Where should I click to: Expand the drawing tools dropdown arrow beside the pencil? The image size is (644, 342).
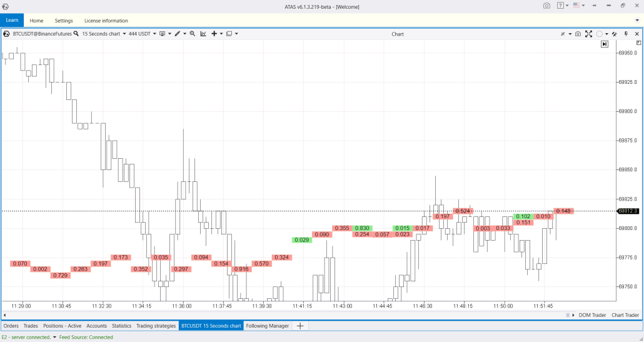(x=185, y=34)
